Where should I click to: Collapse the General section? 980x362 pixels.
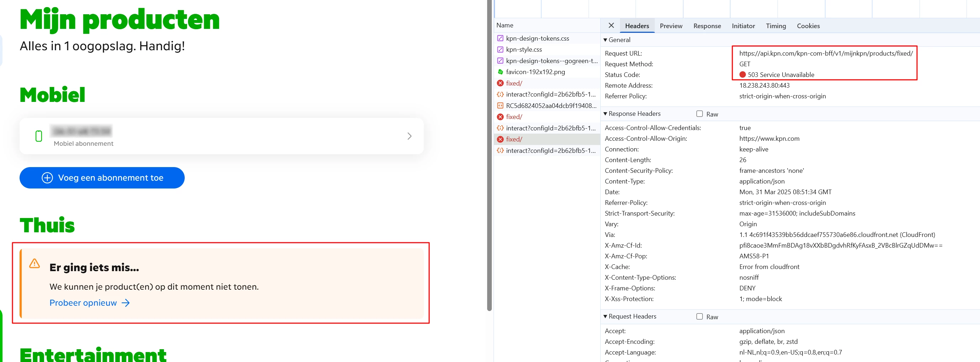(x=605, y=40)
